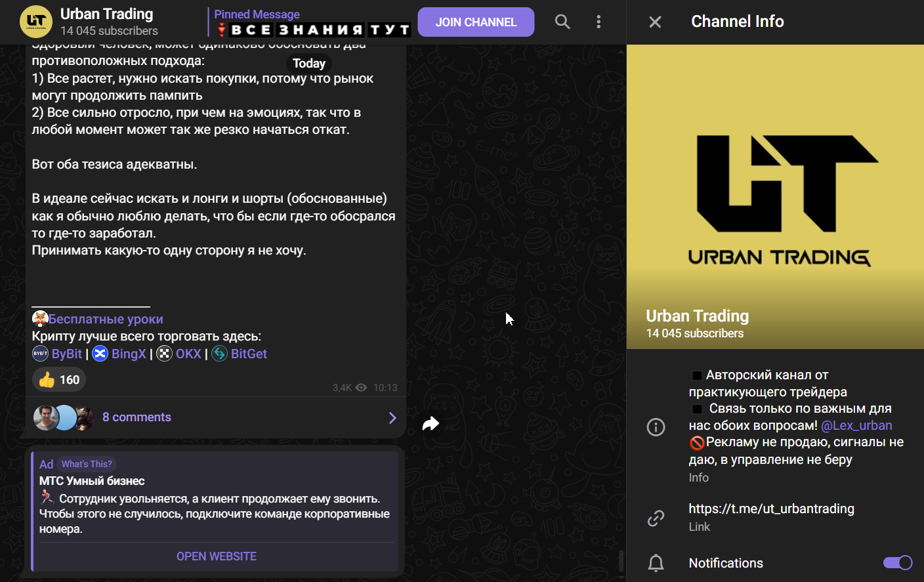The width and height of the screenshot is (924, 582).
Task: Click the message views count 3,4K
Action: pyautogui.click(x=342, y=388)
